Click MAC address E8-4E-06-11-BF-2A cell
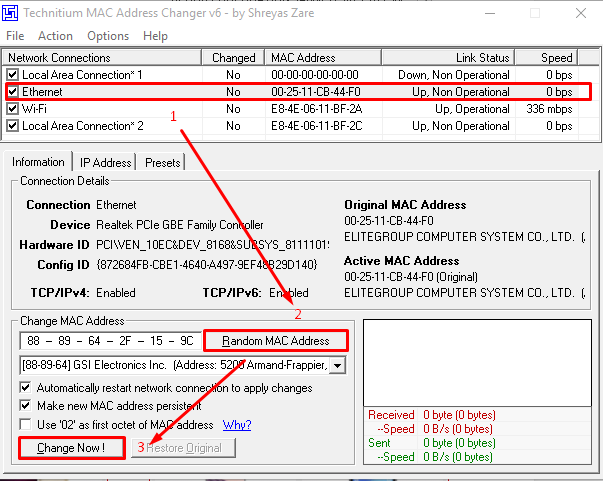Screen dimensions: 603x481 point(316,109)
